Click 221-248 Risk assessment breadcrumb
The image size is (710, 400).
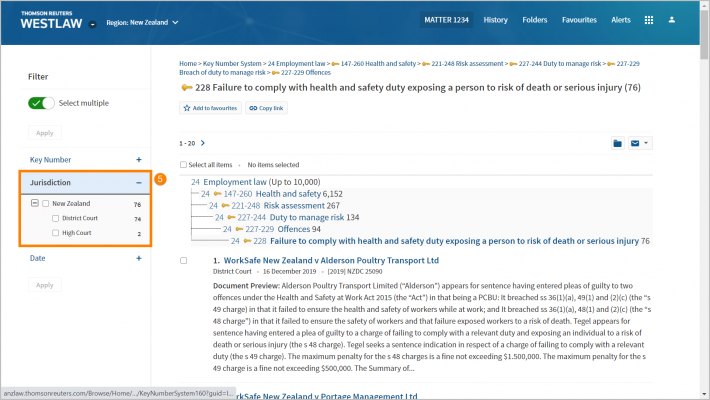click(x=467, y=63)
